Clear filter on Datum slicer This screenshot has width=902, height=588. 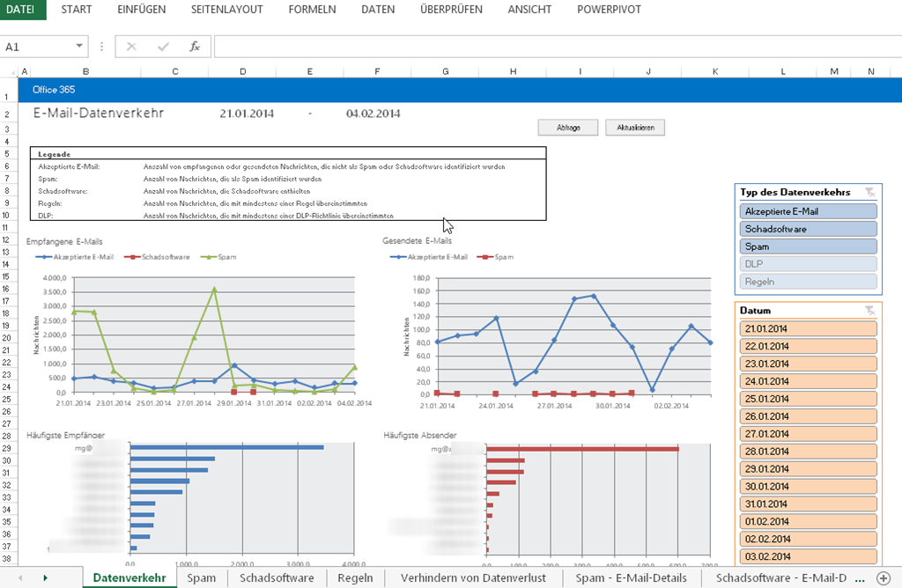tap(869, 310)
